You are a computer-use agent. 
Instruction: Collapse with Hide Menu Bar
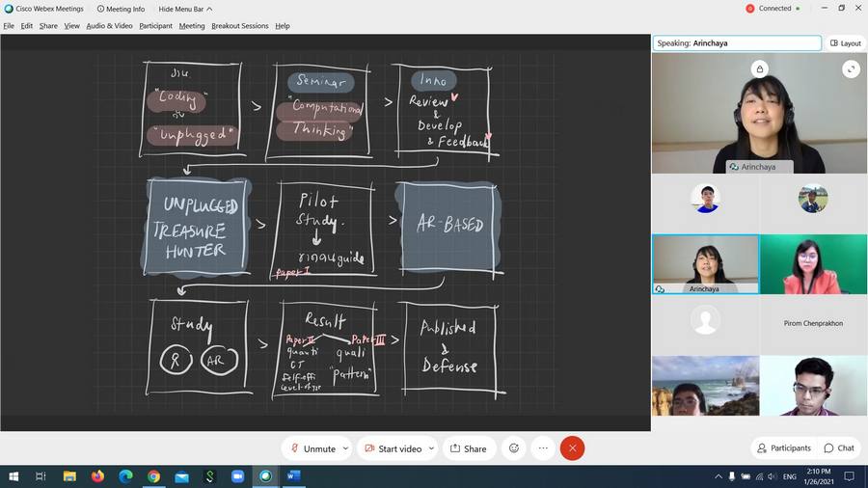pos(185,9)
